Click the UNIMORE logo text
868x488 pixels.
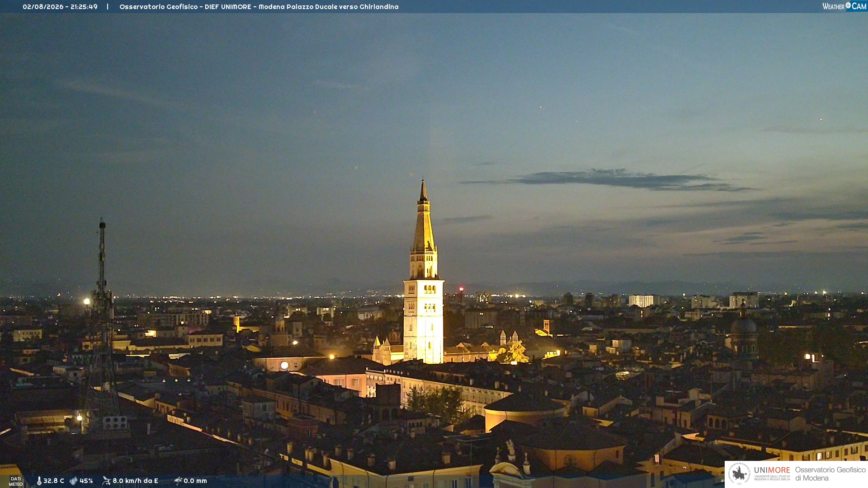772,470
